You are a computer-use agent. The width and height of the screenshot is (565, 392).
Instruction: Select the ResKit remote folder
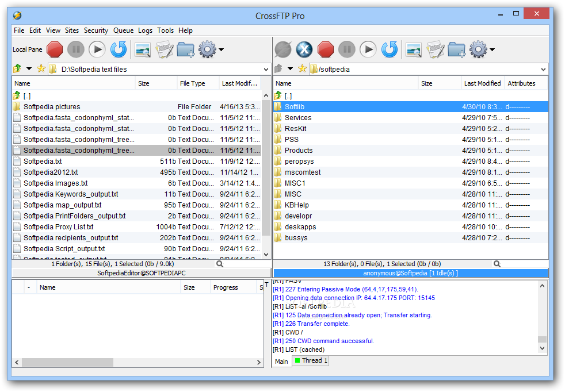(x=411, y=129)
